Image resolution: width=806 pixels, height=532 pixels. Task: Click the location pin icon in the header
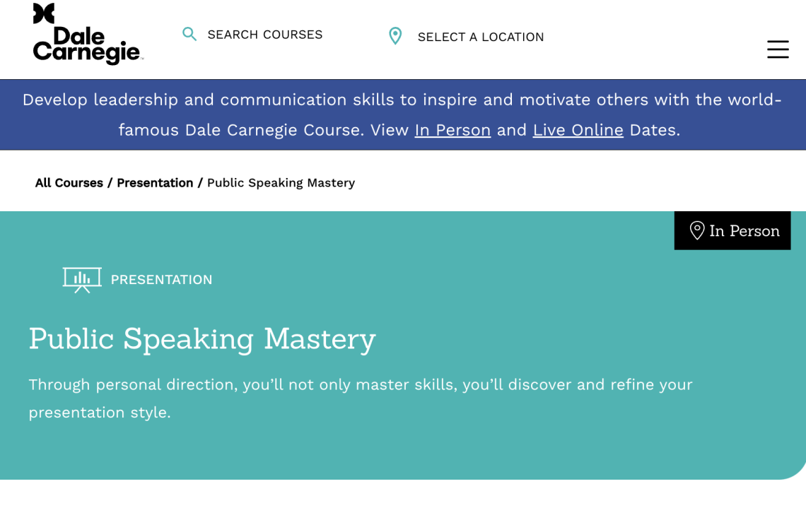pos(395,35)
